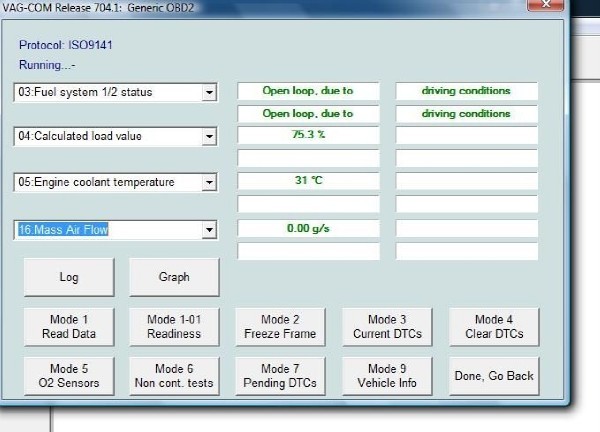Open the 04:Calculated load value dropdown arrow
Screen dimensions: 600x432
[x=209, y=137]
